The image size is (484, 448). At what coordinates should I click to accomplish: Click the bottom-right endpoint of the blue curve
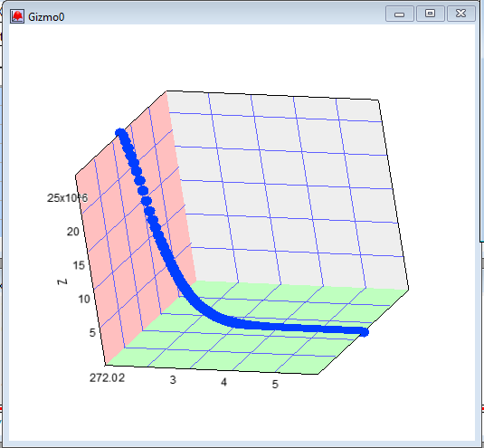point(365,332)
